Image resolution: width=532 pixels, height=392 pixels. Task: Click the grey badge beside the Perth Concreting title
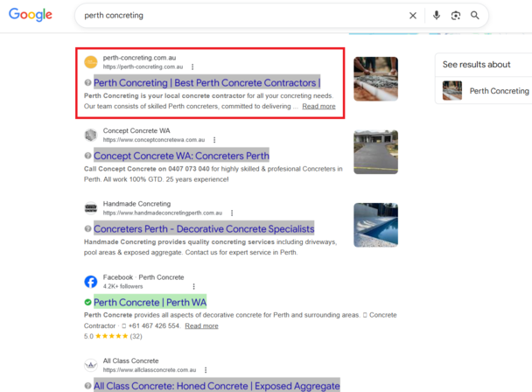pos(87,82)
